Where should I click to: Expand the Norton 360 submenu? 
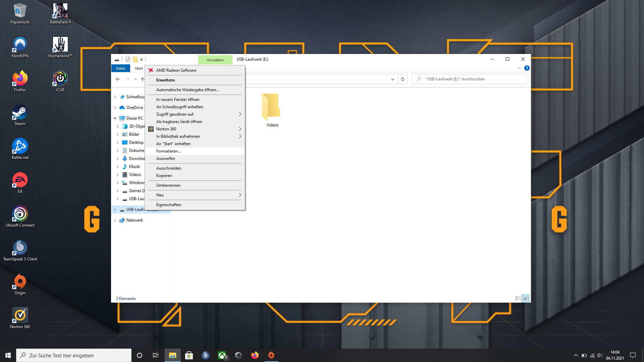click(240, 129)
